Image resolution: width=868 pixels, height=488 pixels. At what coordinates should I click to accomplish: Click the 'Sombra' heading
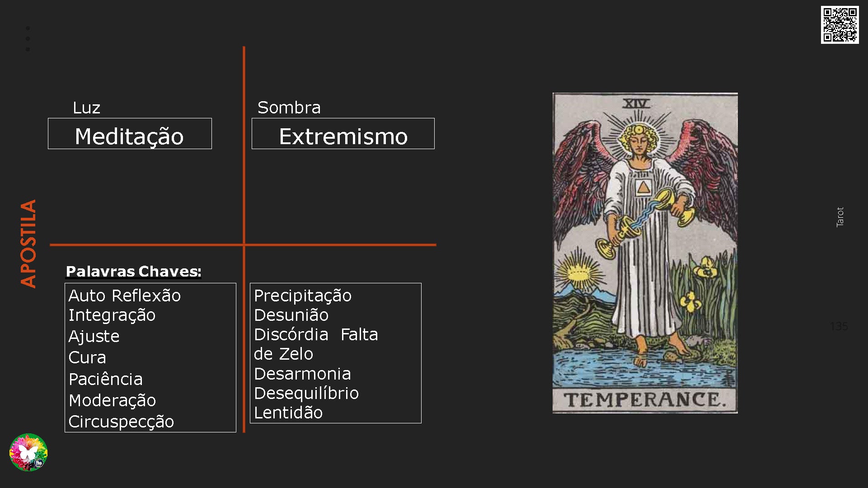tap(289, 108)
